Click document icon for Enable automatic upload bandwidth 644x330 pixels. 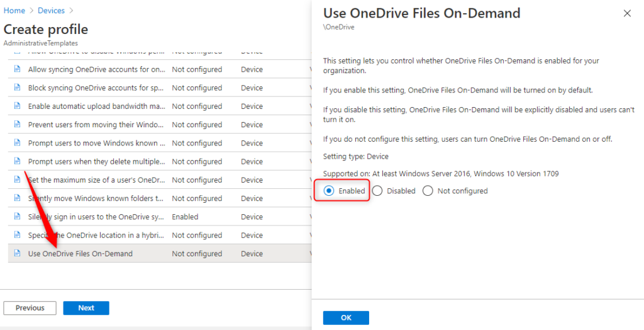pyautogui.click(x=17, y=106)
